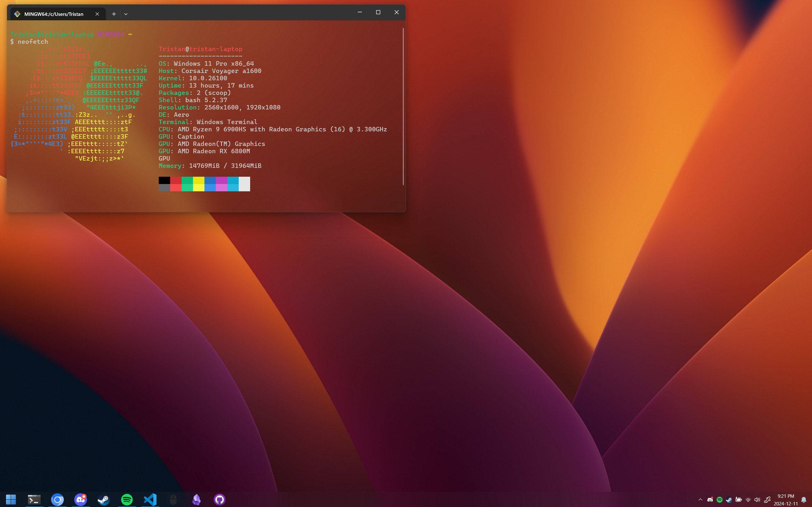Launch Obsidian from the taskbar

tap(196, 500)
